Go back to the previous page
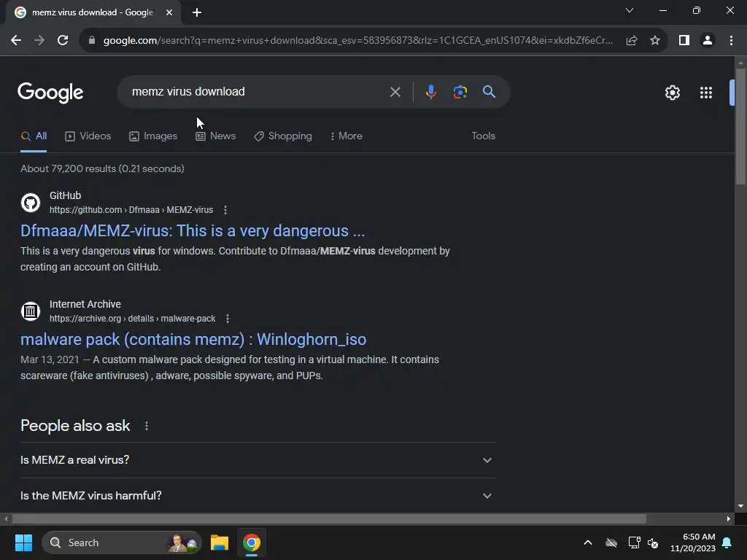This screenshot has width=747, height=560. (x=16, y=41)
